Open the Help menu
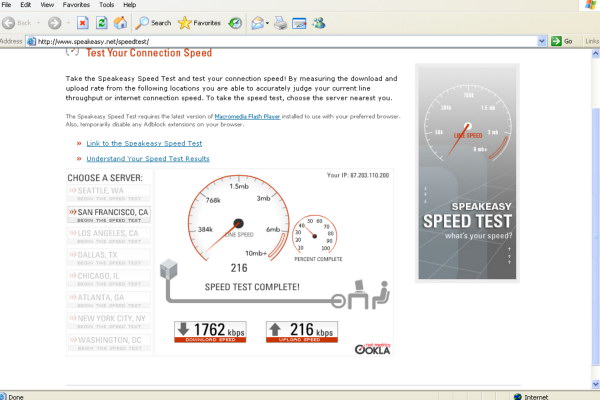 point(129,5)
